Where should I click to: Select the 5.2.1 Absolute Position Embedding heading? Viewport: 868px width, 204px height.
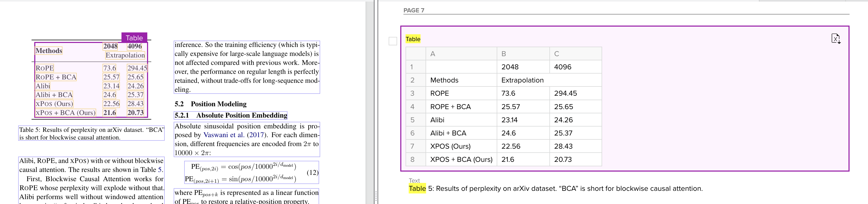(231, 115)
